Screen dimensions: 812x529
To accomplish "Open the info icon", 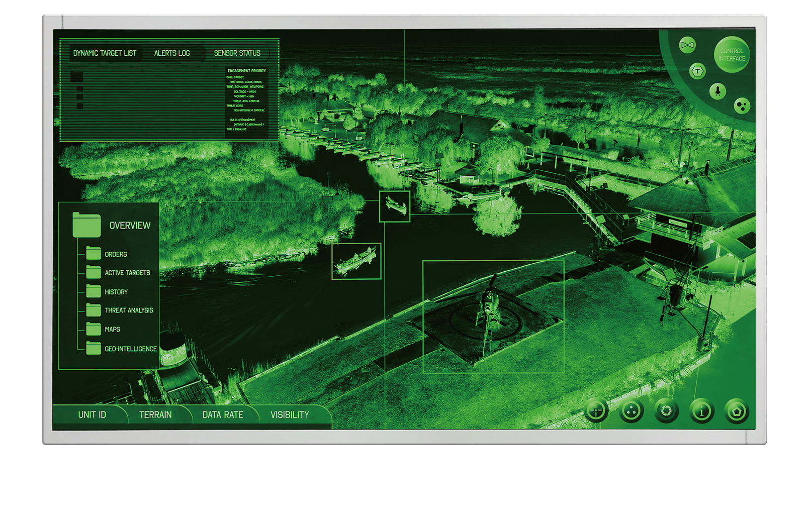I will 702,411.
